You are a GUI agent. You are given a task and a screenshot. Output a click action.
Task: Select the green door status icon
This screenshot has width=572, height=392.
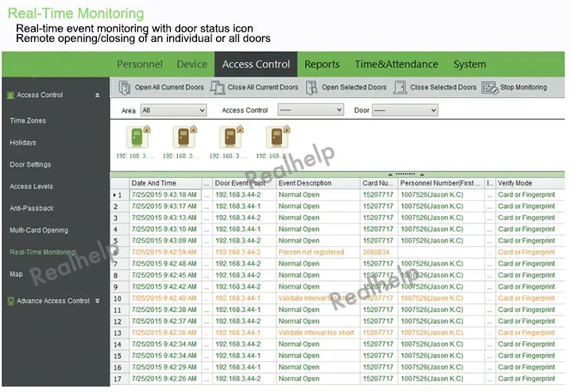[138, 136]
